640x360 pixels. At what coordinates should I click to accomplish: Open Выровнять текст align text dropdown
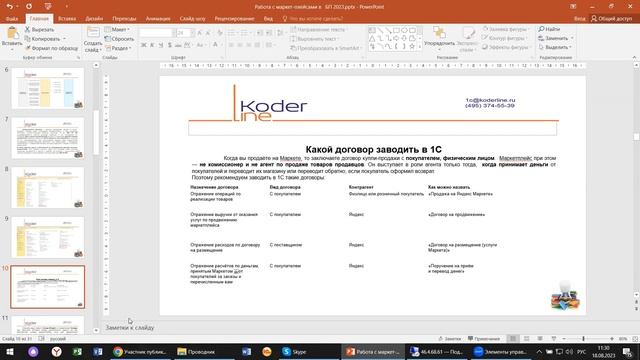click(x=314, y=39)
